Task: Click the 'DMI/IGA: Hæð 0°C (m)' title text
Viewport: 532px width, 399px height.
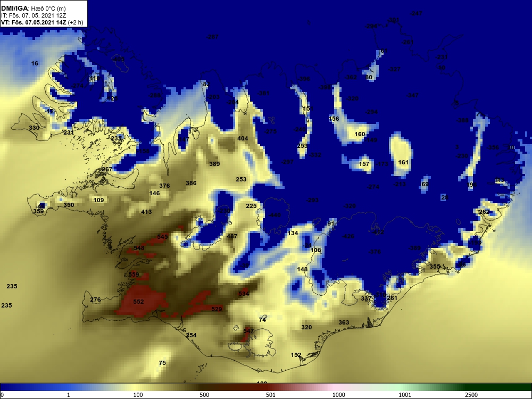Action: click(33, 9)
